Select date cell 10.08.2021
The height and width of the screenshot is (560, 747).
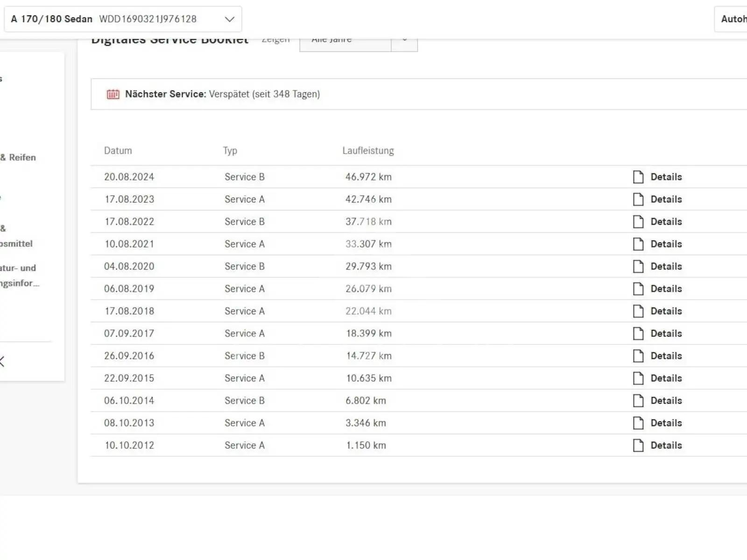tap(129, 244)
